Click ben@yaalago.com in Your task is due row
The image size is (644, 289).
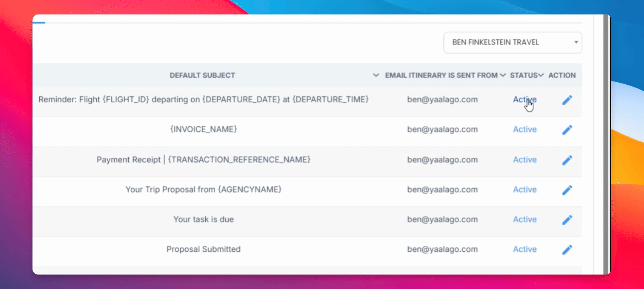[x=442, y=219]
